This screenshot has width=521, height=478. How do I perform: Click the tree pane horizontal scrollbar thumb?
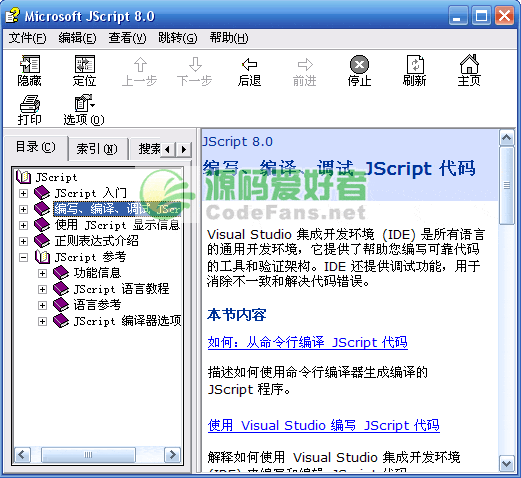coord(88,455)
